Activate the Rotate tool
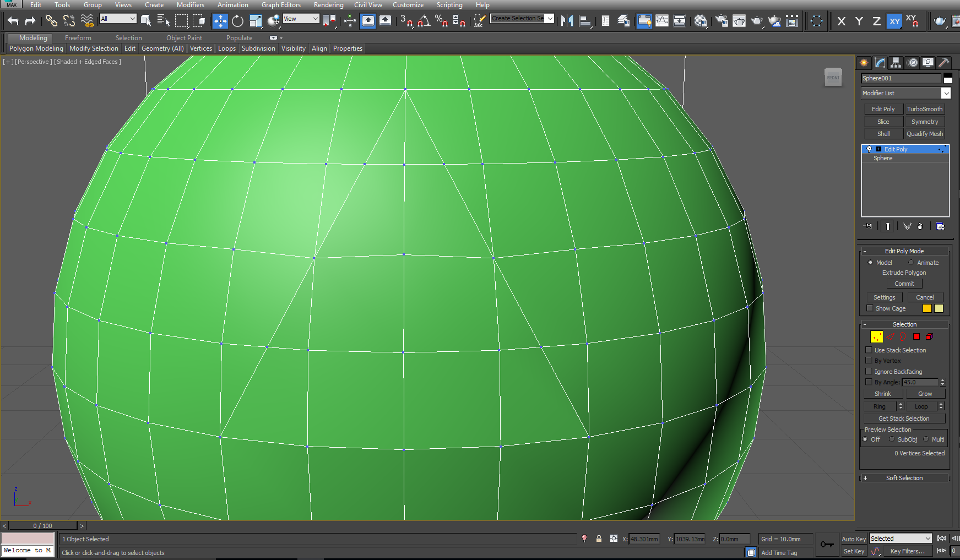Viewport: 960px width, 560px height. coord(237,20)
